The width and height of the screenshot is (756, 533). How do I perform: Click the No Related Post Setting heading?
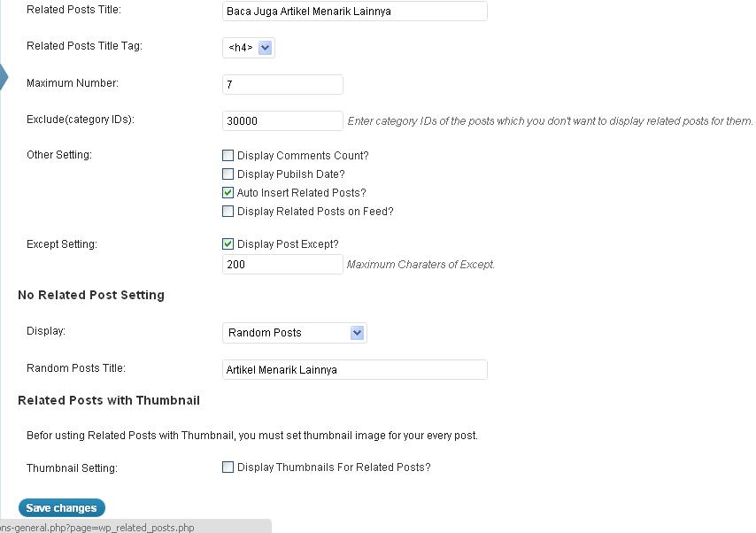[x=91, y=295]
